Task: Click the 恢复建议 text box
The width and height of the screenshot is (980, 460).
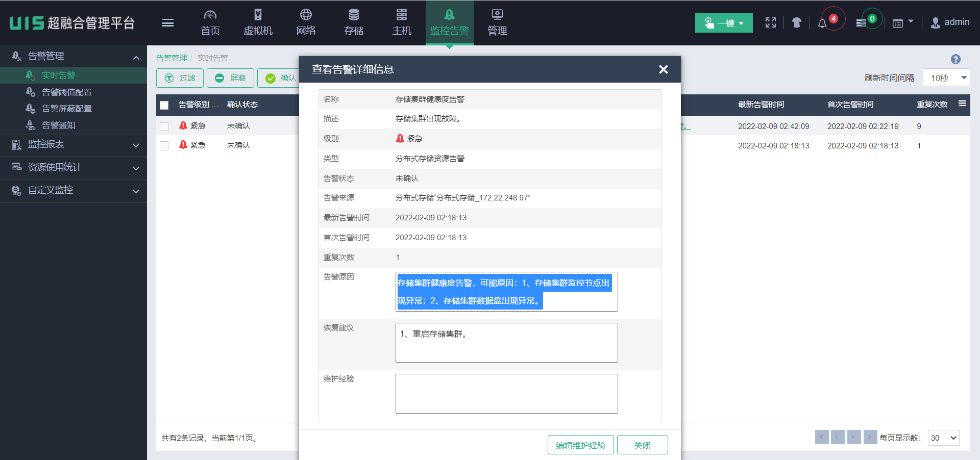Action: pos(506,343)
